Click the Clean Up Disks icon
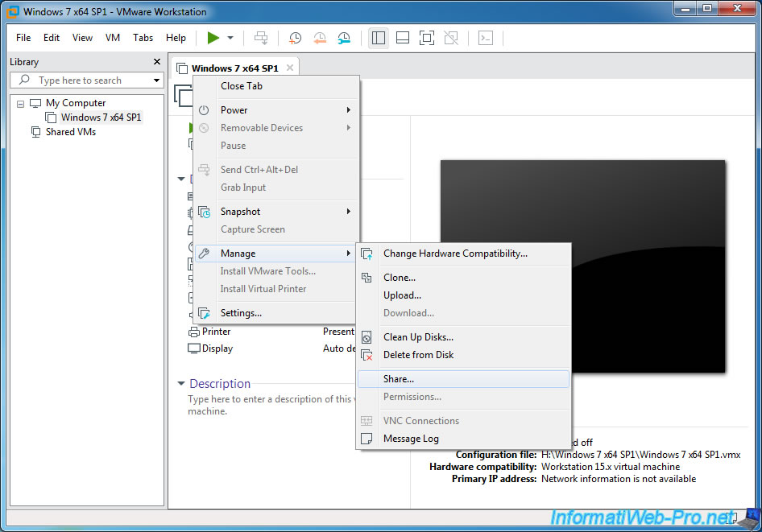Image resolution: width=762 pixels, height=532 pixels. pos(367,337)
